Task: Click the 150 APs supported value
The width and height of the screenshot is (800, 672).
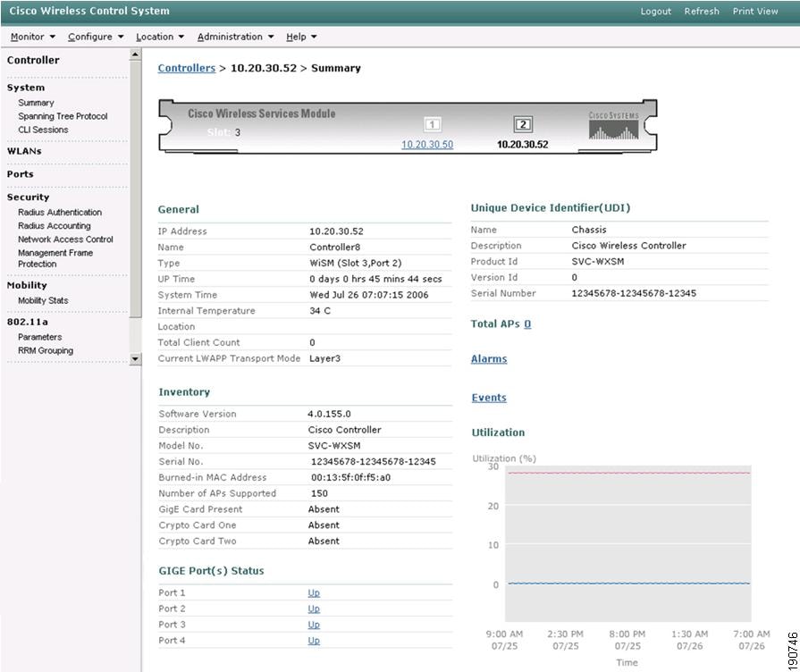Action: pos(319,493)
